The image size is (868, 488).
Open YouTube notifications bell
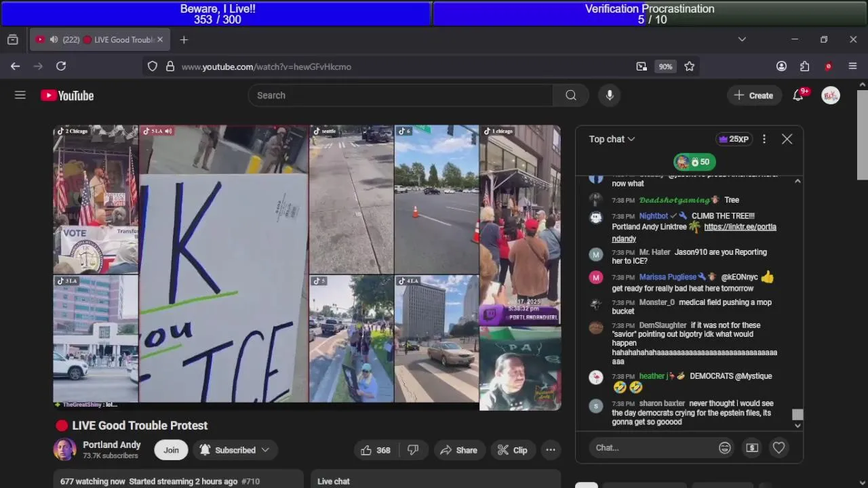tap(798, 96)
